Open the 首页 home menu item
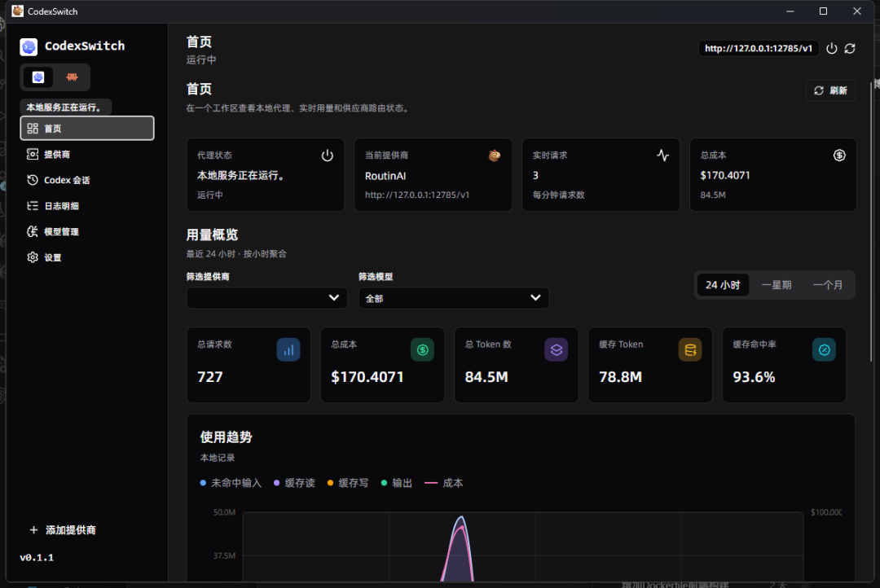The width and height of the screenshot is (880, 588). [87, 129]
